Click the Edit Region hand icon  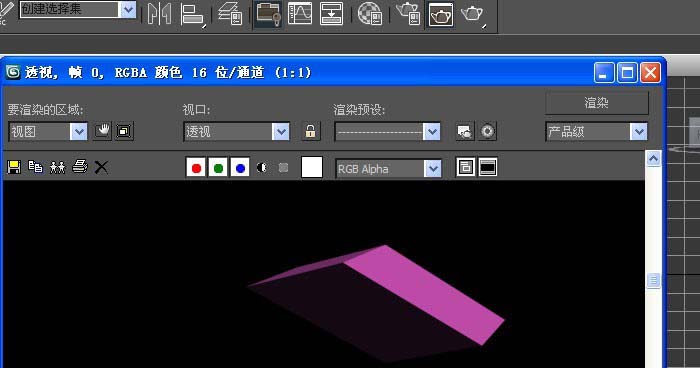102,131
